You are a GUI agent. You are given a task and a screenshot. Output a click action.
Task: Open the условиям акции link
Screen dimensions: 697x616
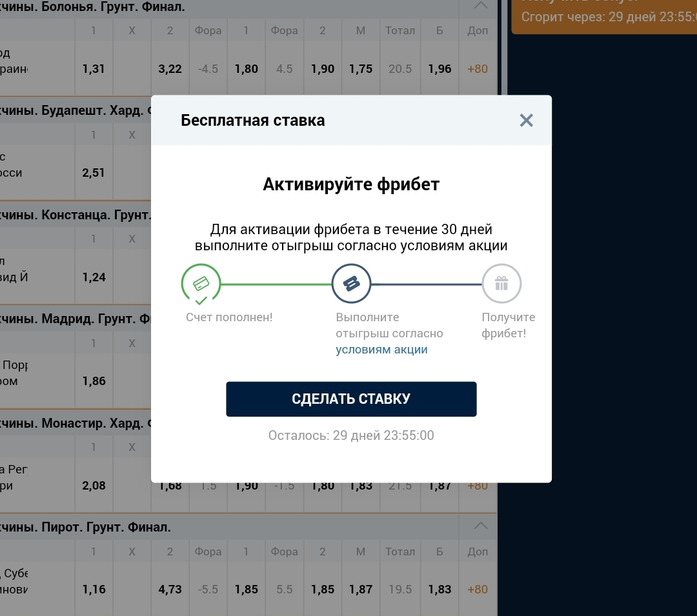click(x=381, y=350)
